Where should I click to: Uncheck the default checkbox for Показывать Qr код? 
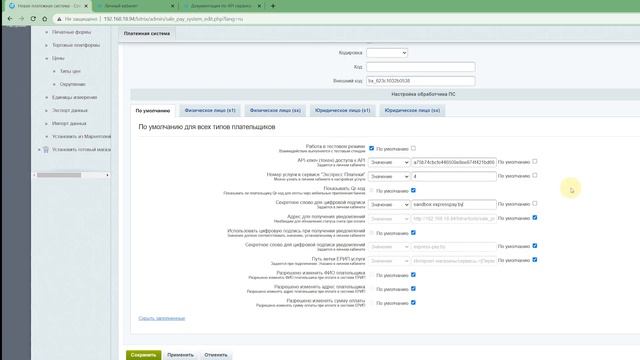point(413,190)
